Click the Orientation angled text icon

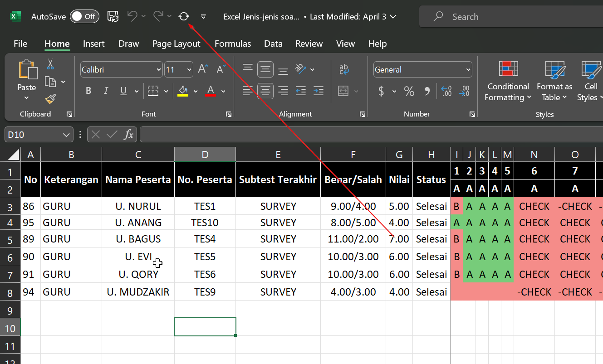click(x=301, y=69)
